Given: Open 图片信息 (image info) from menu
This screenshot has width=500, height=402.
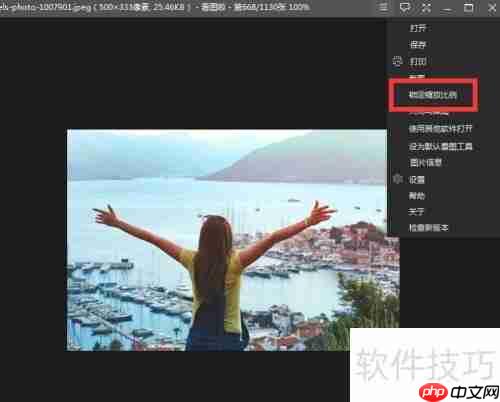Looking at the screenshot, I should (x=425, y=163).
